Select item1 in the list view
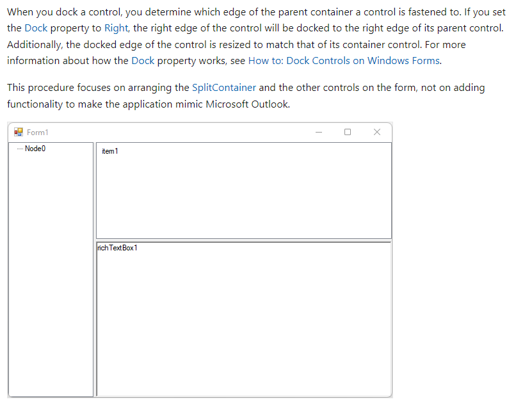This screenshot has width=532, height=406. point(109,151)
